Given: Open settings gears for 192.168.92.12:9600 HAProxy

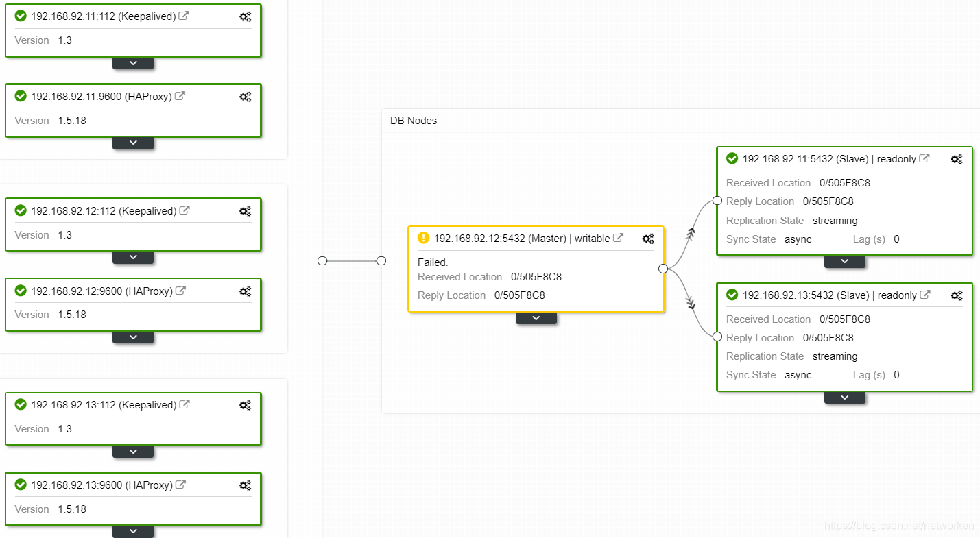Looking at the screenshot, I should [x=245, y=291].
